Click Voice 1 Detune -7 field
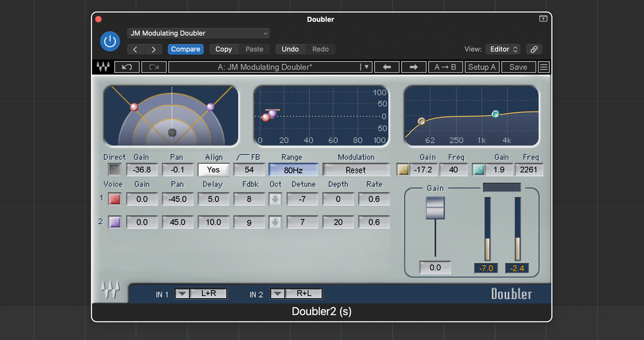 click(302, 199)
